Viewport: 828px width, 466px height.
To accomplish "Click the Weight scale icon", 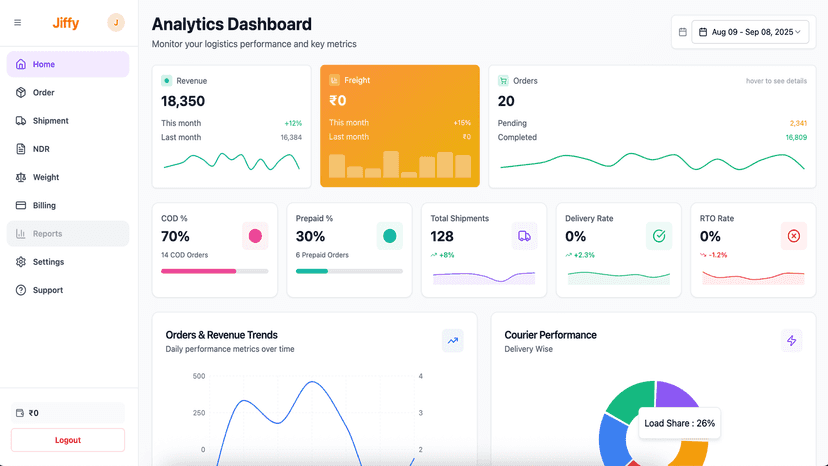I will [21, 178].
